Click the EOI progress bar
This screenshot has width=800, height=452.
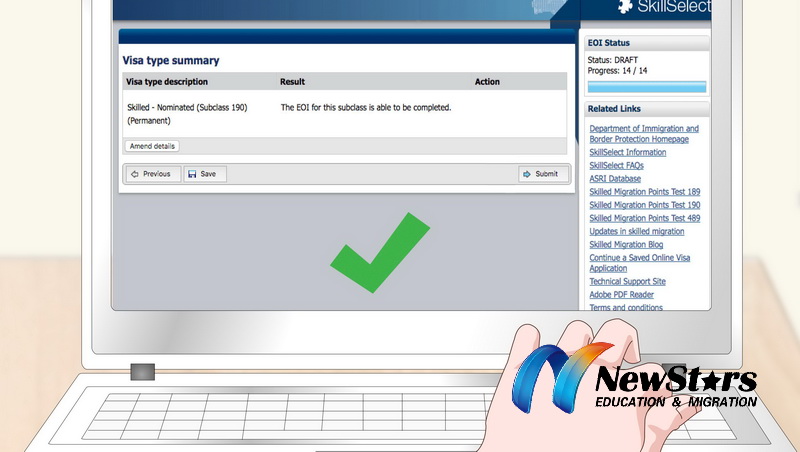tap(647, 87)
